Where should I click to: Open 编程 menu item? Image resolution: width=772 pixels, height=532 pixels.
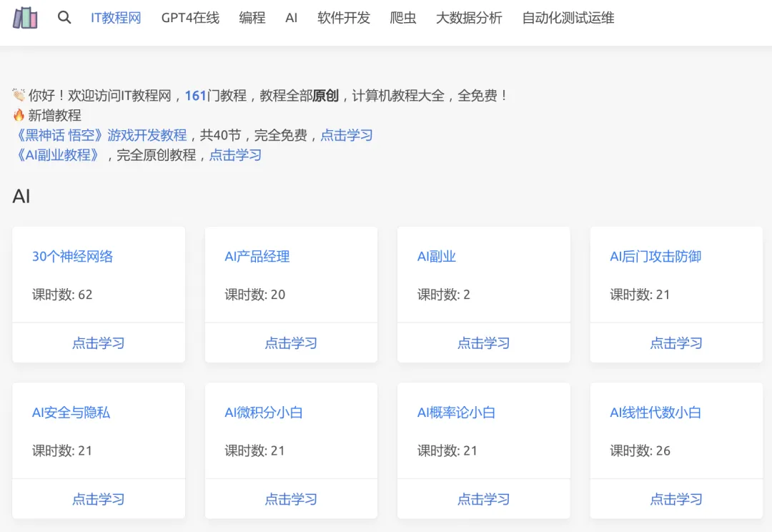(x=252, y=18)
